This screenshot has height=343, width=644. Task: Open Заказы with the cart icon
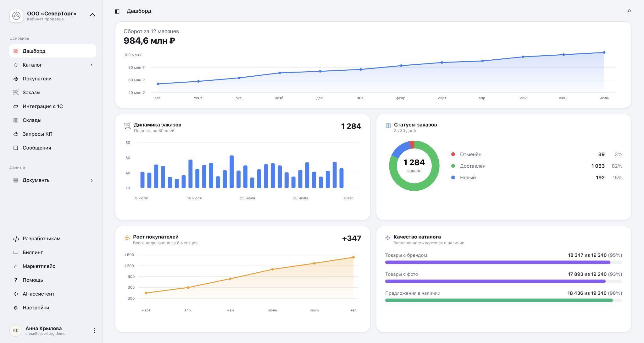pyautogui.click(x=16, y=92)
